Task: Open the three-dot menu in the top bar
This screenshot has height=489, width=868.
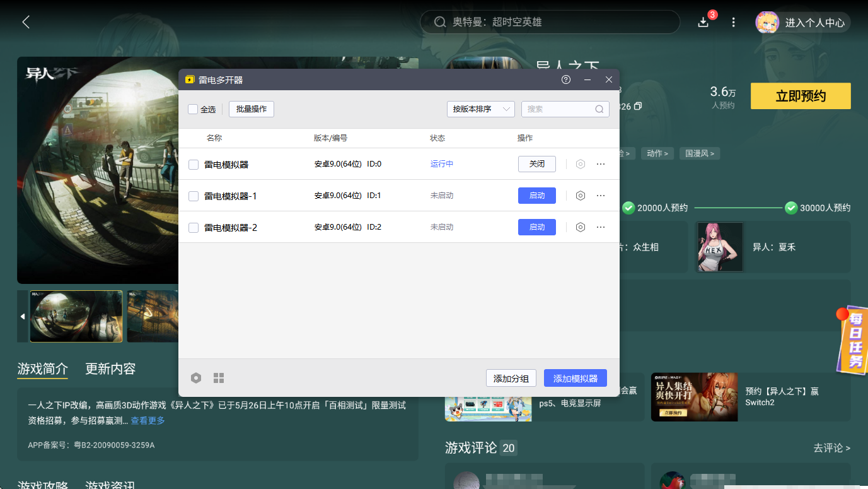Action: point(733,21)
